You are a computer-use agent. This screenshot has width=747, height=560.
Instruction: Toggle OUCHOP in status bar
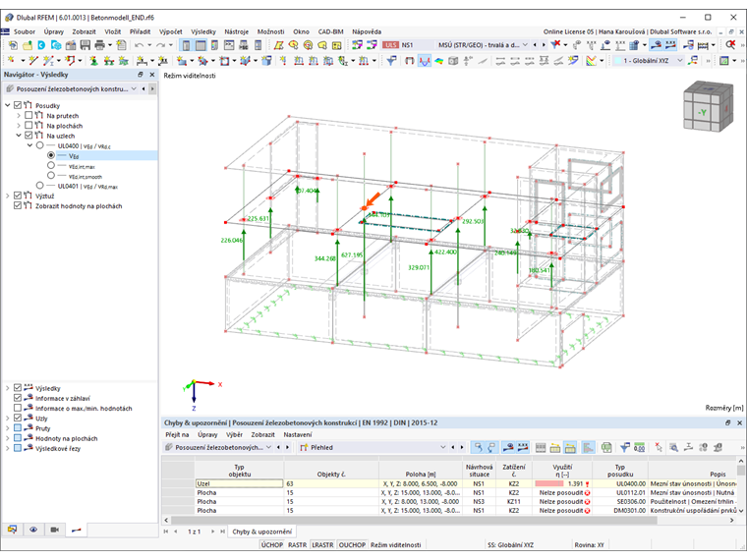352,544
